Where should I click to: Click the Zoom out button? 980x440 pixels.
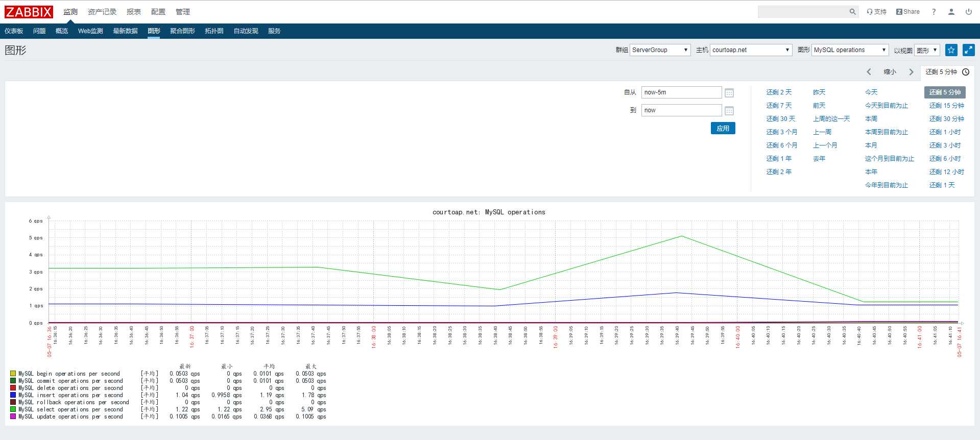tap(890, 72)
